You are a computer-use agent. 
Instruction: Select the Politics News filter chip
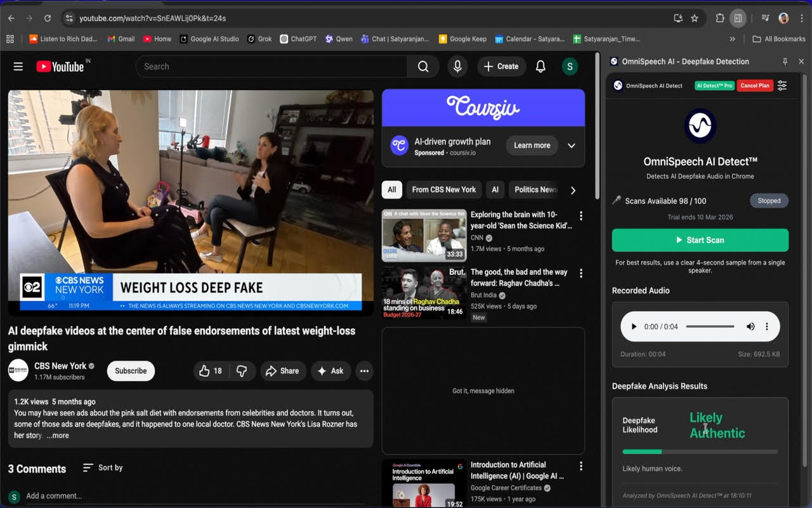tap(535, 189)
